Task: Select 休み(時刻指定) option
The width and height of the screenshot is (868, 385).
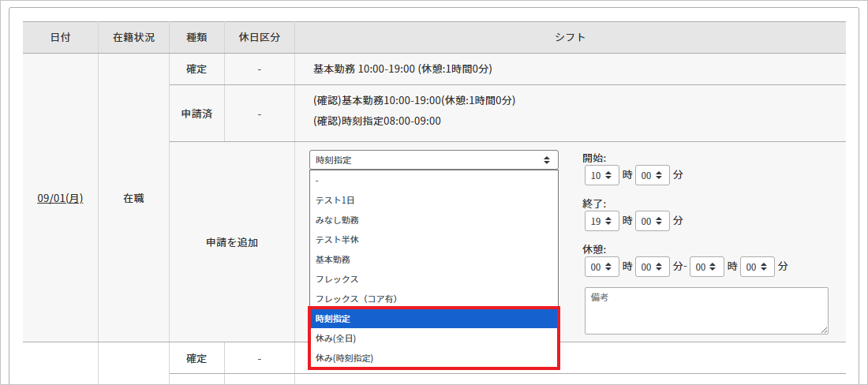Action: (433, 358)
